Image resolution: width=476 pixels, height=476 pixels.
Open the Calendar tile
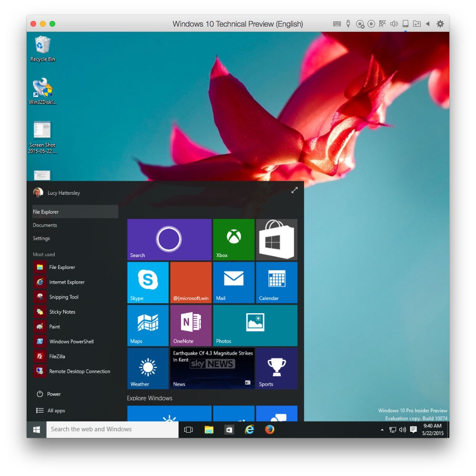[x=277, y=282]
